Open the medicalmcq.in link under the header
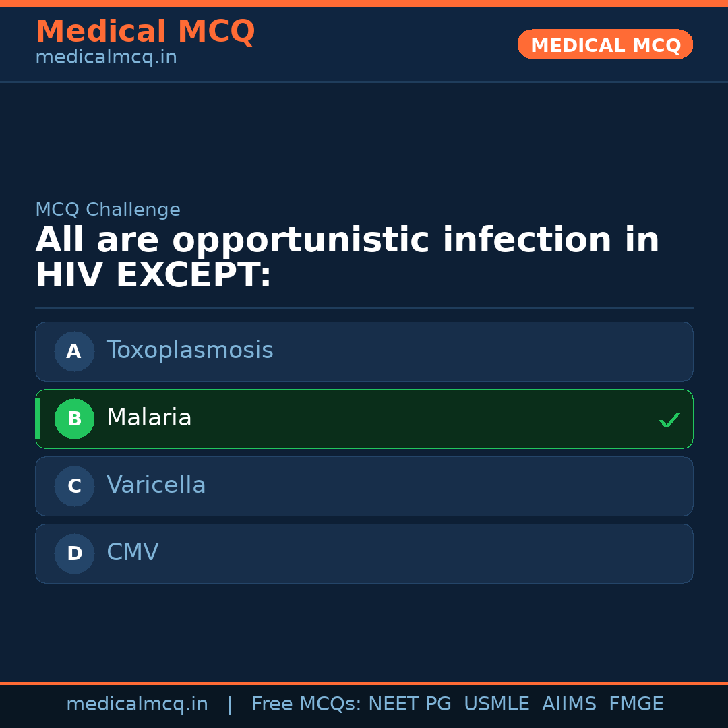728x728 pixels. pyautogui.click(x=106, y=57)
